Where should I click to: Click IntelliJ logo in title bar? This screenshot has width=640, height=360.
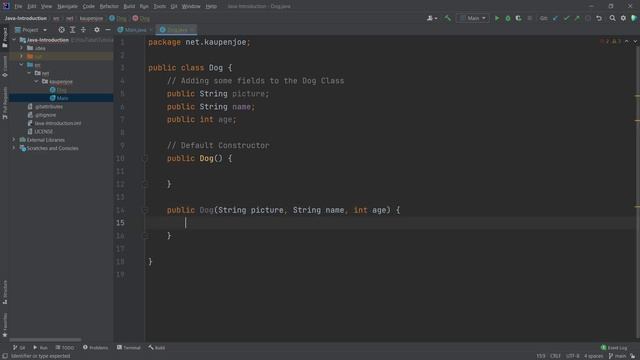(6, 6)
